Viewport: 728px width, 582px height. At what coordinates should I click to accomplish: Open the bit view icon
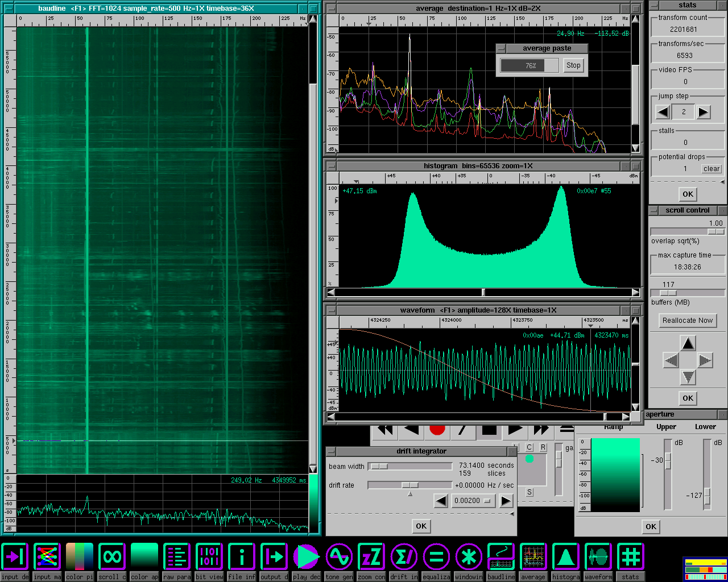pos(209,557)
